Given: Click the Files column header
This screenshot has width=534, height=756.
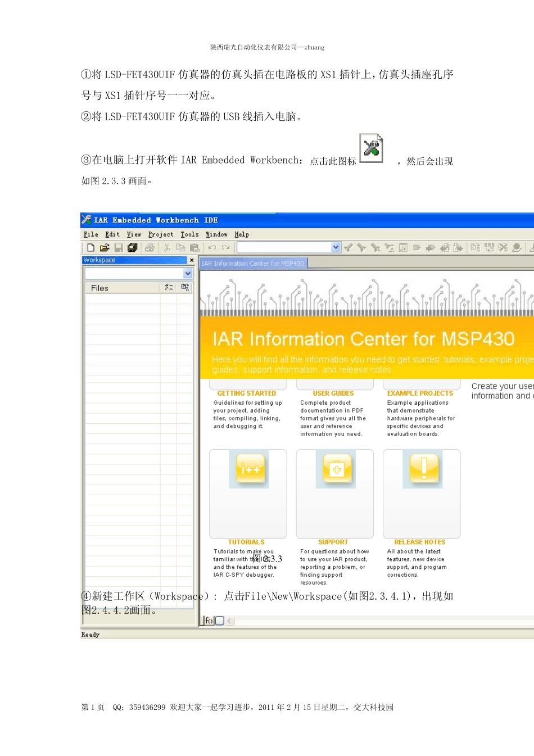Looking at the screenshot, I should [123, 288].
